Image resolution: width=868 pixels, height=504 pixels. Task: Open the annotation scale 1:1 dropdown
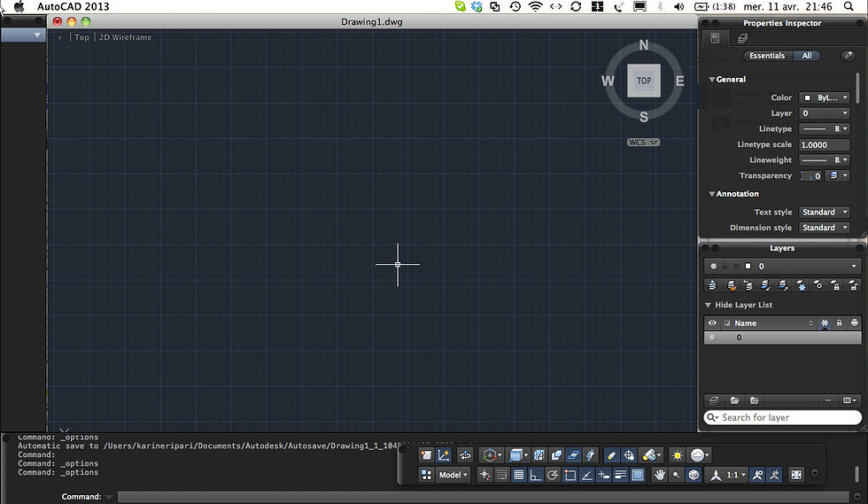click(726, 475)
